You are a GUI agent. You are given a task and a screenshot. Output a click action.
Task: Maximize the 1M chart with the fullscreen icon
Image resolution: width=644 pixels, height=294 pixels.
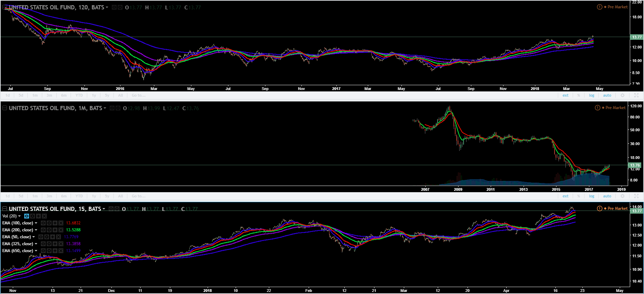tap(636, 196)
